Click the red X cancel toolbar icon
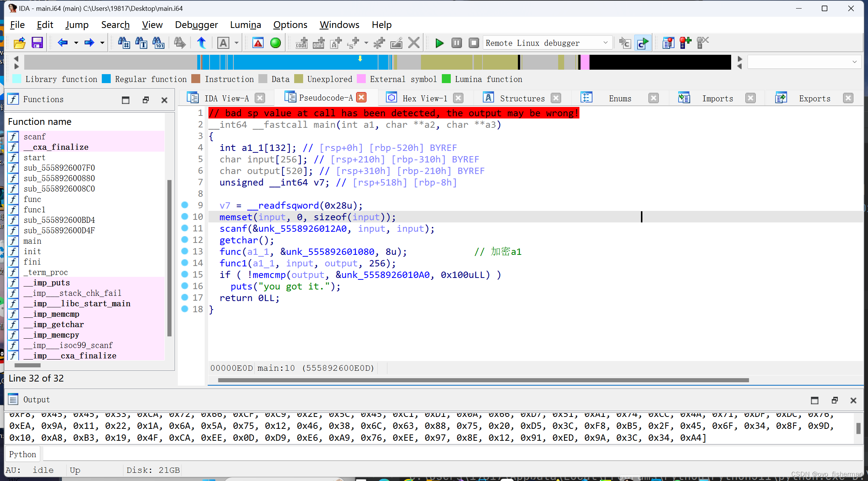The height and width of the screenshot is (481, 868). pyautogui.click(x=413, y=43)
